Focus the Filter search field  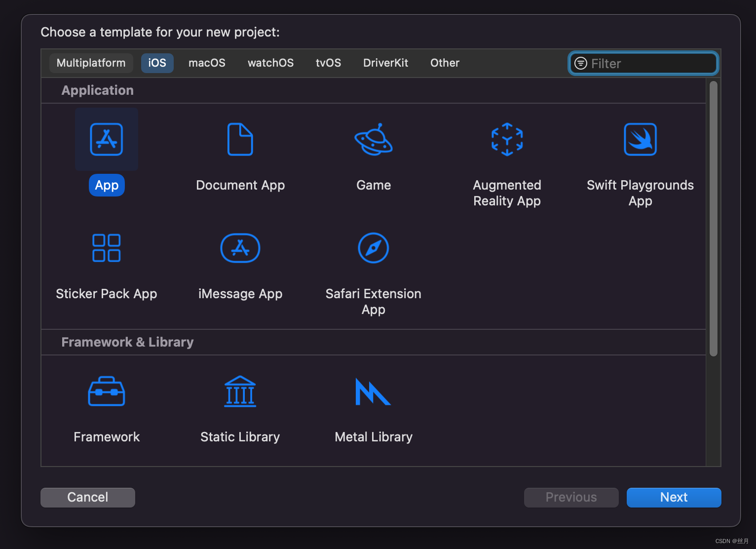643,63
